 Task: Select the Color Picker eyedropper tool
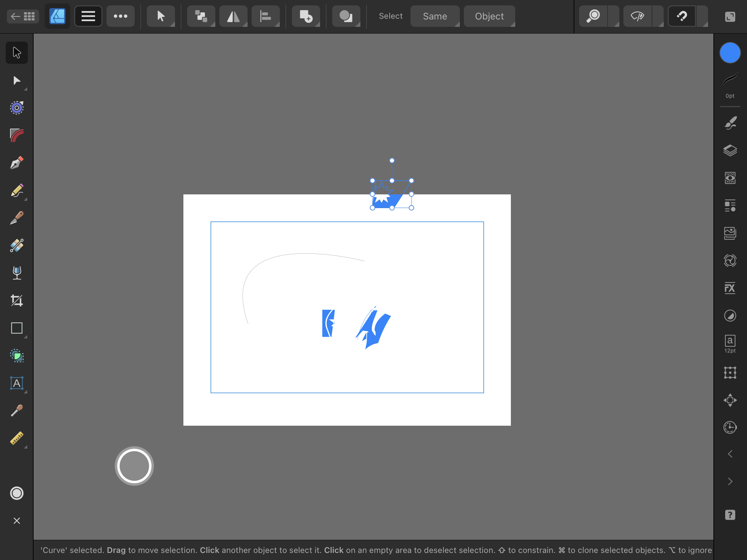pos(16,411)
